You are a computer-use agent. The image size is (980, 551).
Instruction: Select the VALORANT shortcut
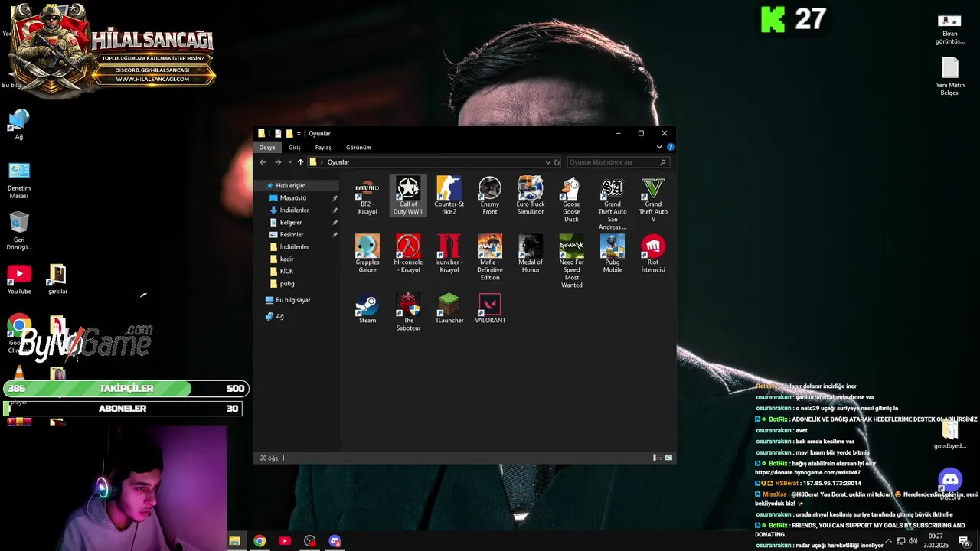[490, 308]
